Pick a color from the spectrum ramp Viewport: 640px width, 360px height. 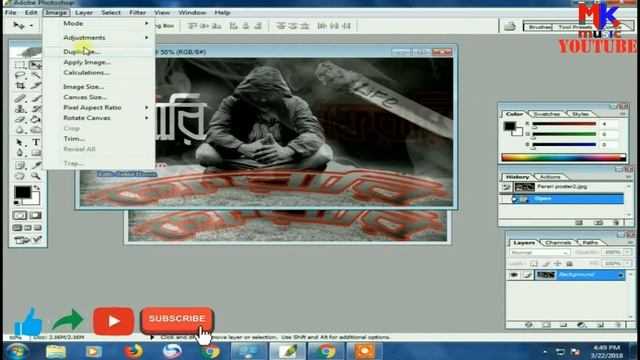pos(563,158)
